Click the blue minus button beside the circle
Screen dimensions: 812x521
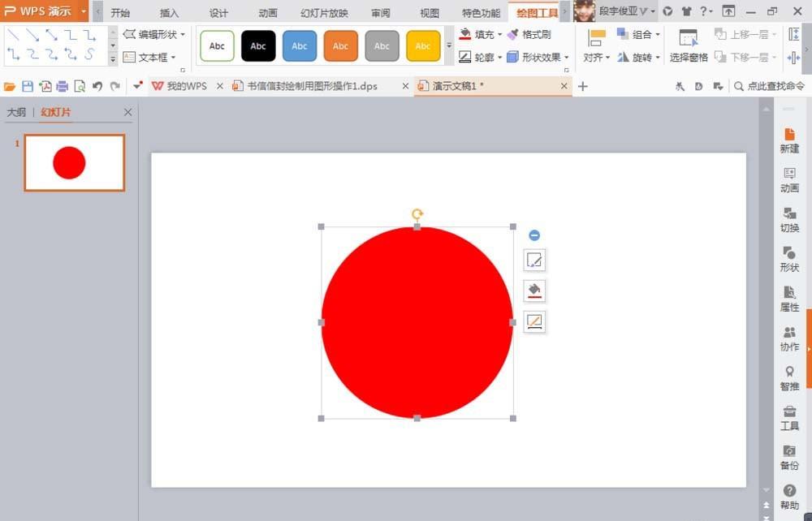coord(534,235)
